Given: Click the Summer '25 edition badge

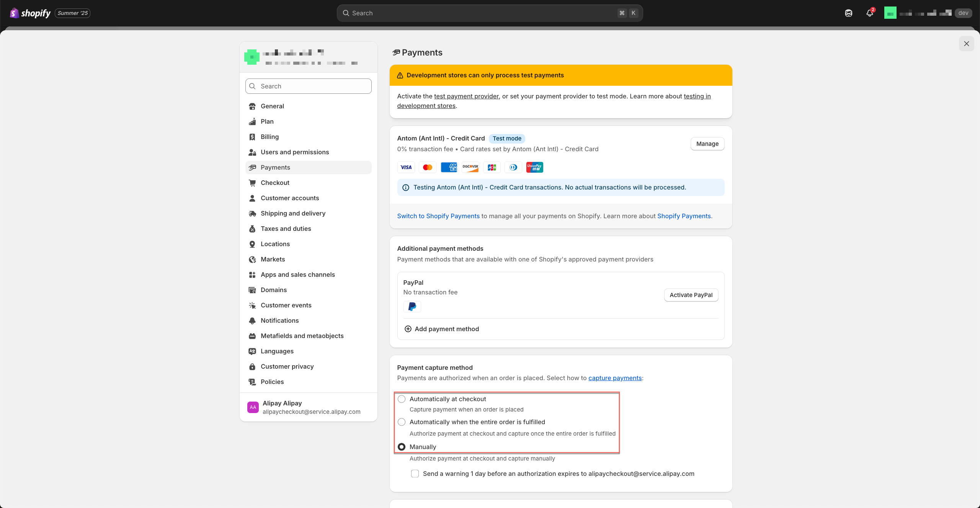Looking at the screenshot, I should [x=73, y=13].
